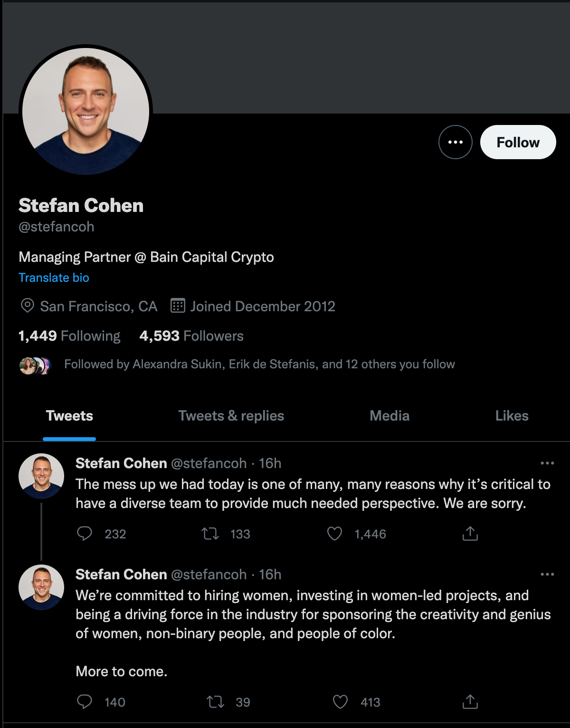Image resolution: width=570 pixels, height=728 pixels.
Task: Reply to the diverse team tweet
Action: coord(85,534)
